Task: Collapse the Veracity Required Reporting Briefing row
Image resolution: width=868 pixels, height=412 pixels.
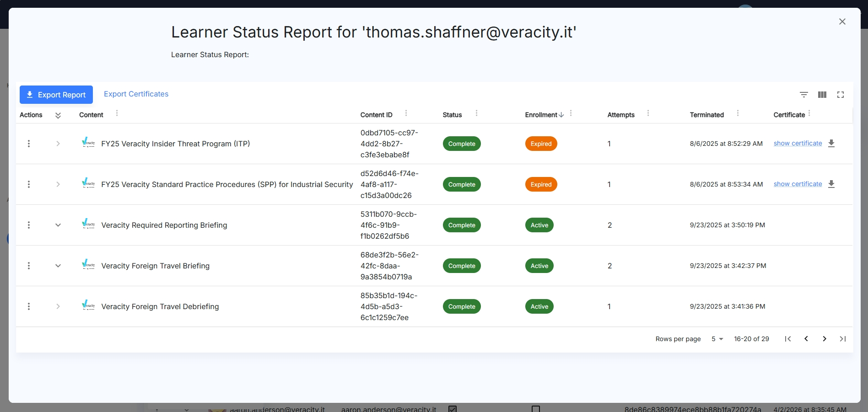Action: [58, 225]
